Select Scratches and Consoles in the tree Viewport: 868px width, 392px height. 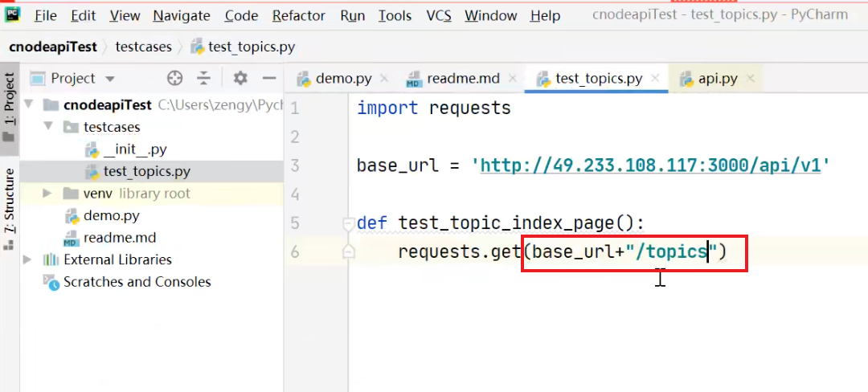tap(137, 282)
